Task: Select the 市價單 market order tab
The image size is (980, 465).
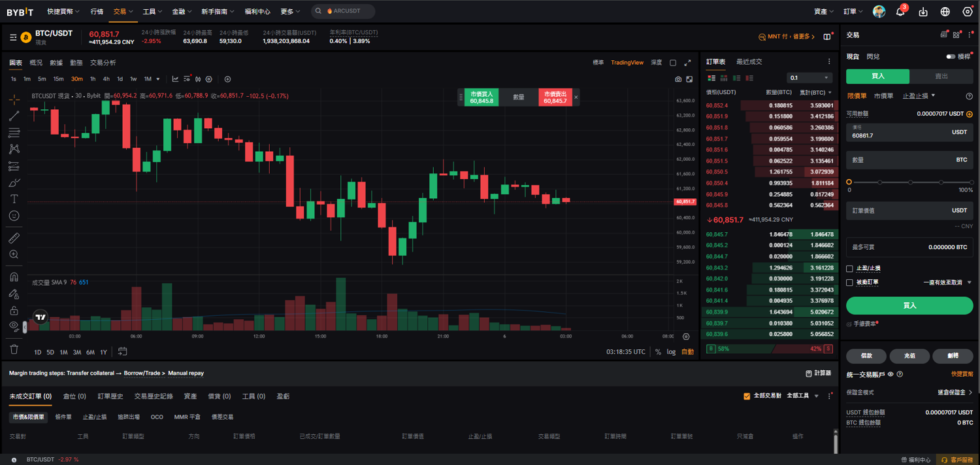Action: click(x=883, y=96)
